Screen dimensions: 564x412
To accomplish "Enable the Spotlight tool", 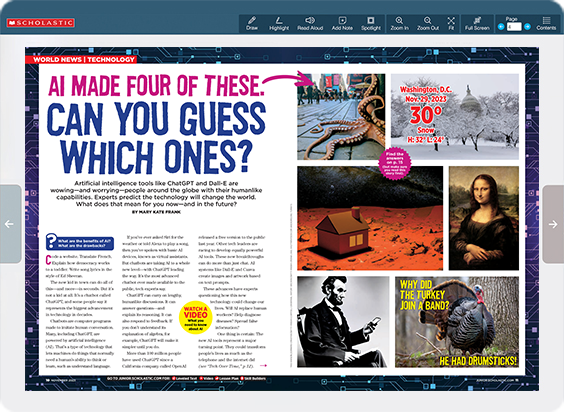I will point(370,23).
